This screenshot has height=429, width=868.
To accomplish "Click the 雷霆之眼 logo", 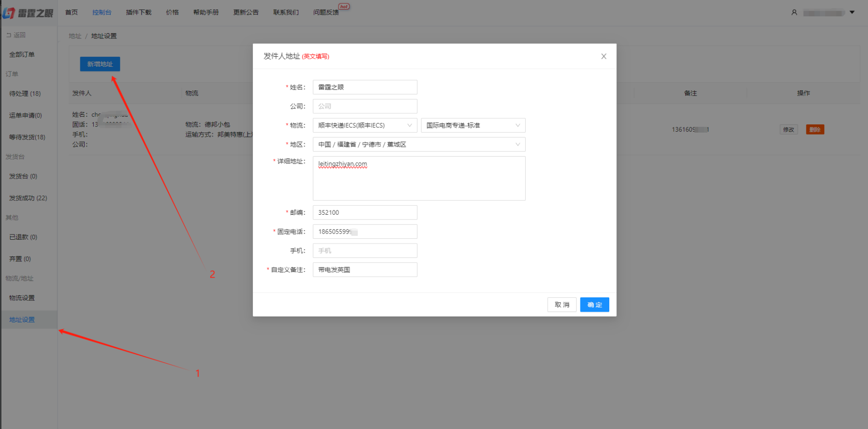I will pos(28,13).
